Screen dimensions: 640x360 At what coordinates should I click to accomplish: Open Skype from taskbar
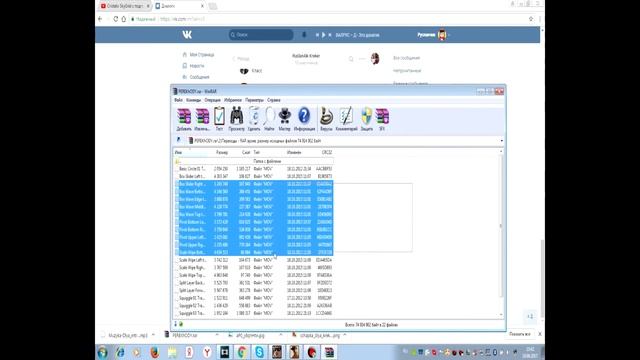(x=259, y=352)
